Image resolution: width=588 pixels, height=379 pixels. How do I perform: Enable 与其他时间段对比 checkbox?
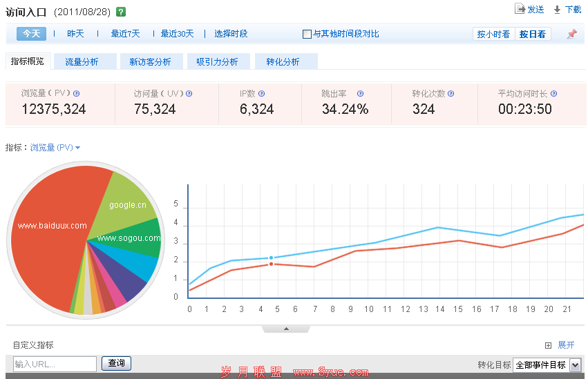click(x=307, y=34)
